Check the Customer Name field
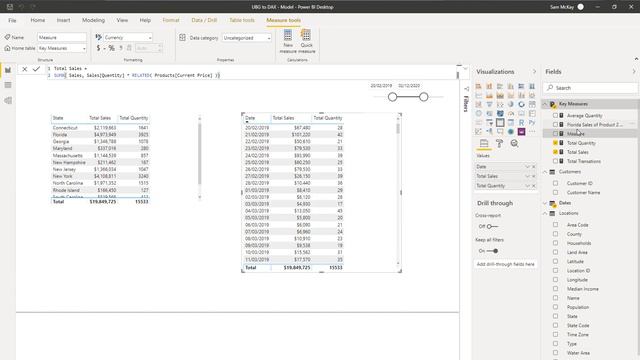The width and height of the screenshot is (640, 360). point(555,192)
